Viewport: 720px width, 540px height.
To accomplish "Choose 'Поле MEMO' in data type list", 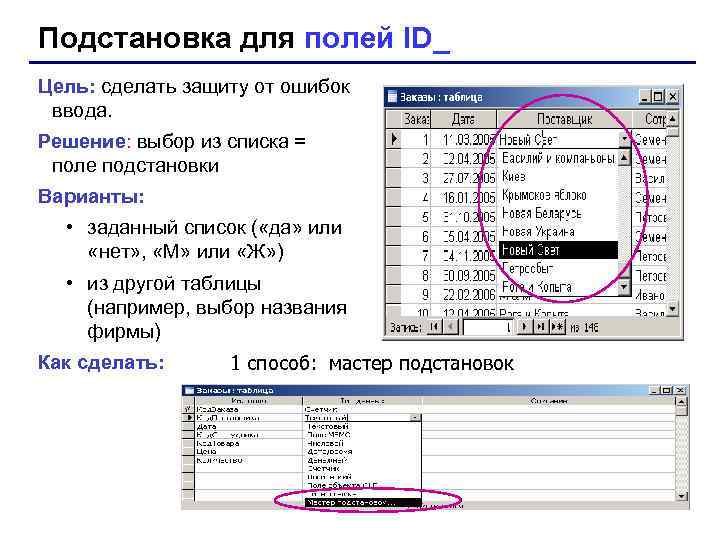I will coord(329,435).
